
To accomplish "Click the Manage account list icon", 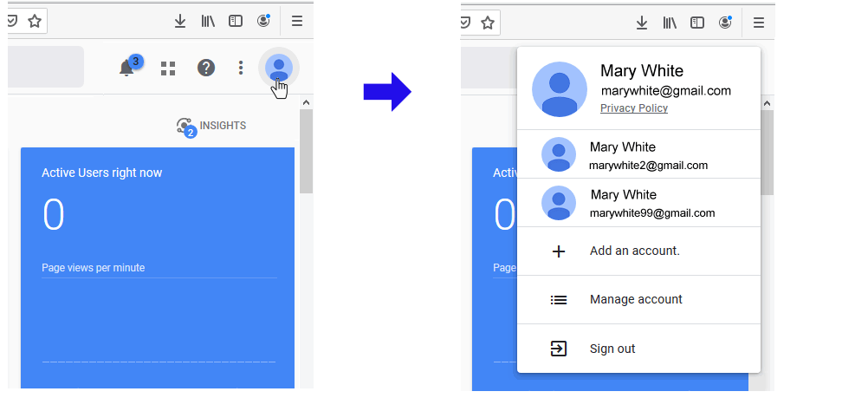I will coord(559,300).
